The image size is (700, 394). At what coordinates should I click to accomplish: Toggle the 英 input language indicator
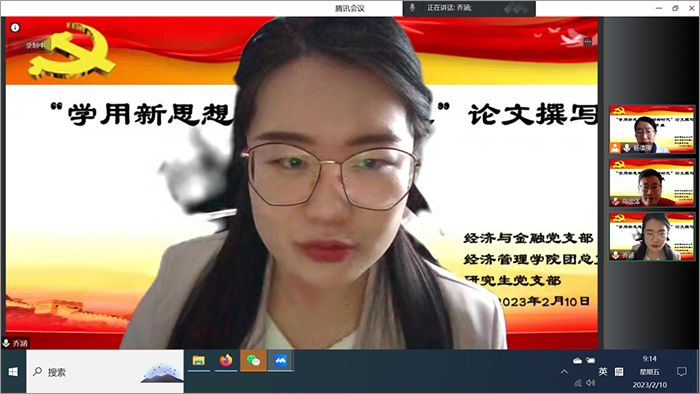click(x=603, y=371)
